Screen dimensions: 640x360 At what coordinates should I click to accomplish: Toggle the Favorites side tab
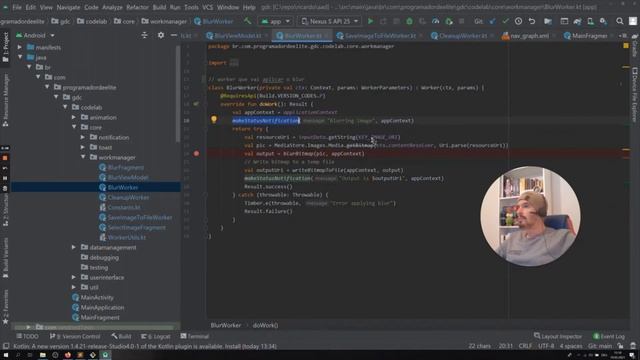point(5,307)
